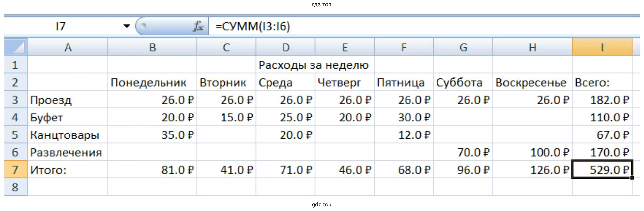The height and width of the screenshot is (211, 644).
Task: Click the fx Insert Function icon
Action: pyautogui.click(x=198, y=26)
